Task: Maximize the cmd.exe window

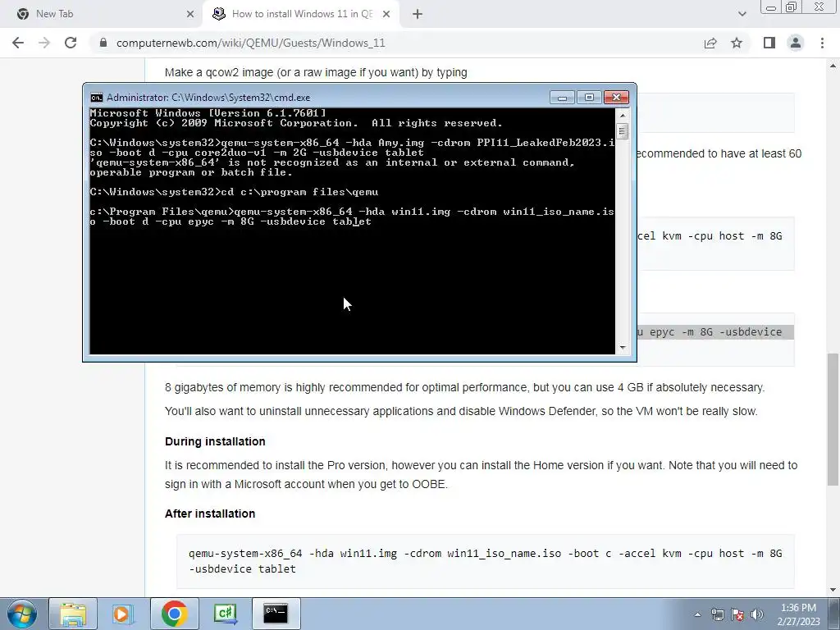Action: 589,98
